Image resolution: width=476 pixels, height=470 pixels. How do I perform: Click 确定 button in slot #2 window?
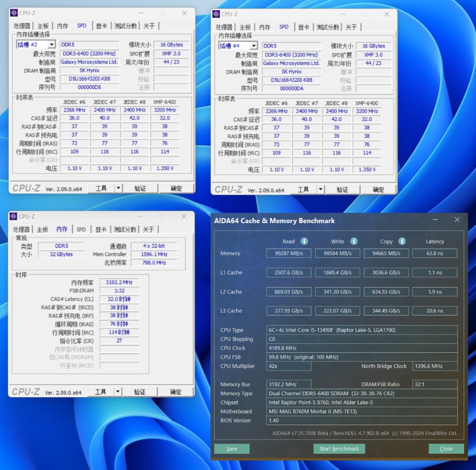[x=176, y=188]
